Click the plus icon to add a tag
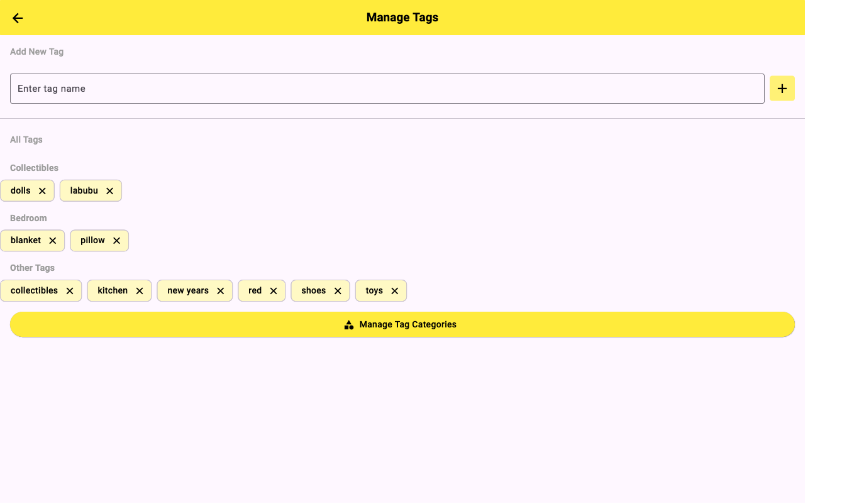This screenshot has height=504, width=864. (x=782, y=88)
